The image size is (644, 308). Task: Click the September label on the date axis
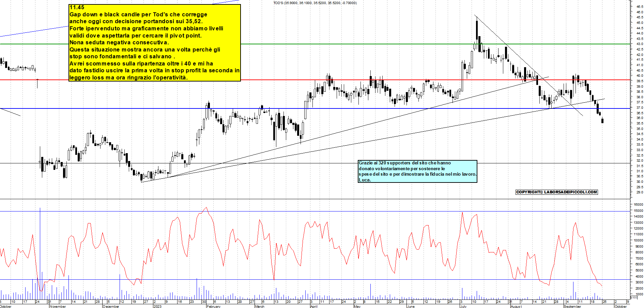(572, 306)
